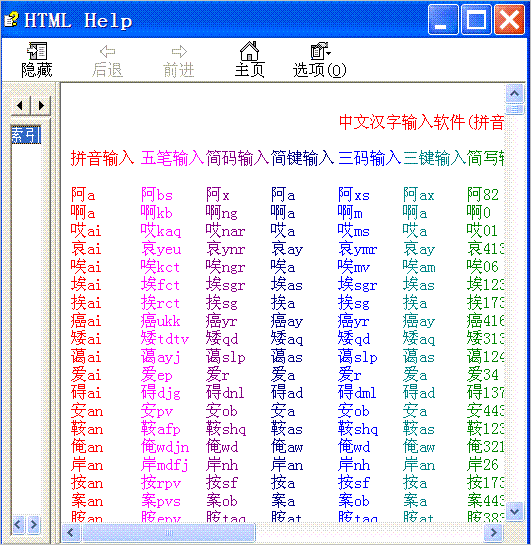Screen dimensions: 531x545
Task: Click the entry 哎nar
Action: pos(226,231)
